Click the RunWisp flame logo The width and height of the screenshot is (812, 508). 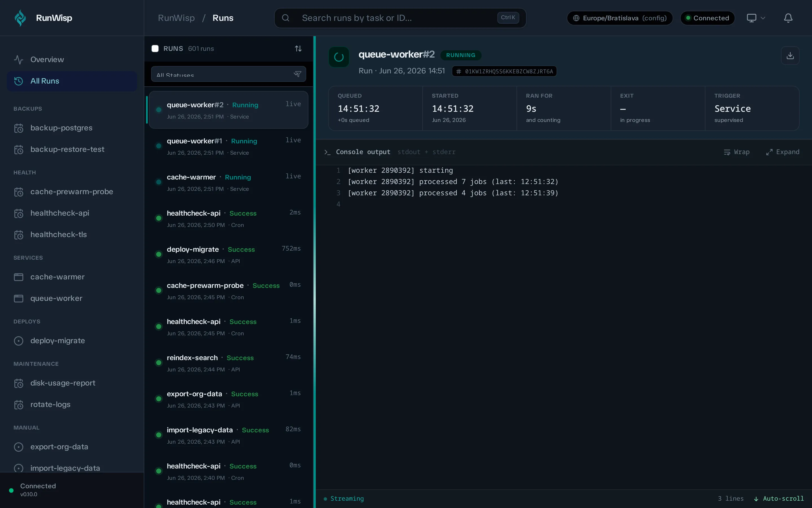coord(21,18)
